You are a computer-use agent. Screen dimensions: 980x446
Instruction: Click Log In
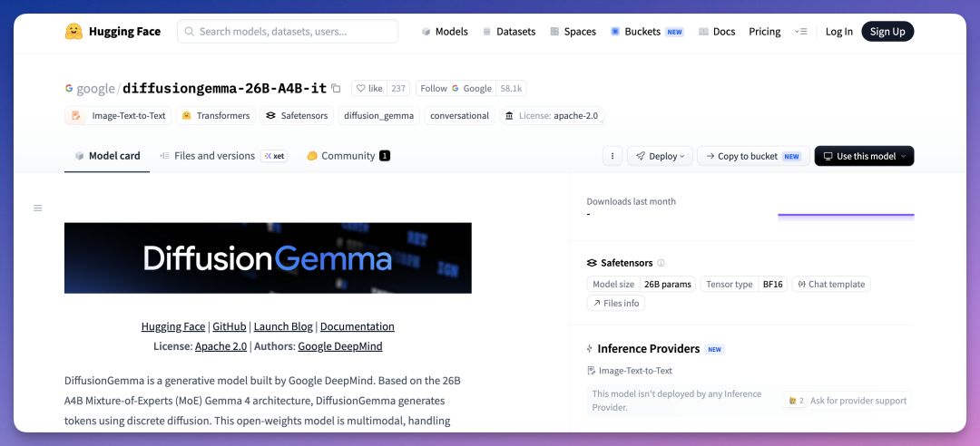click(838, 31)
